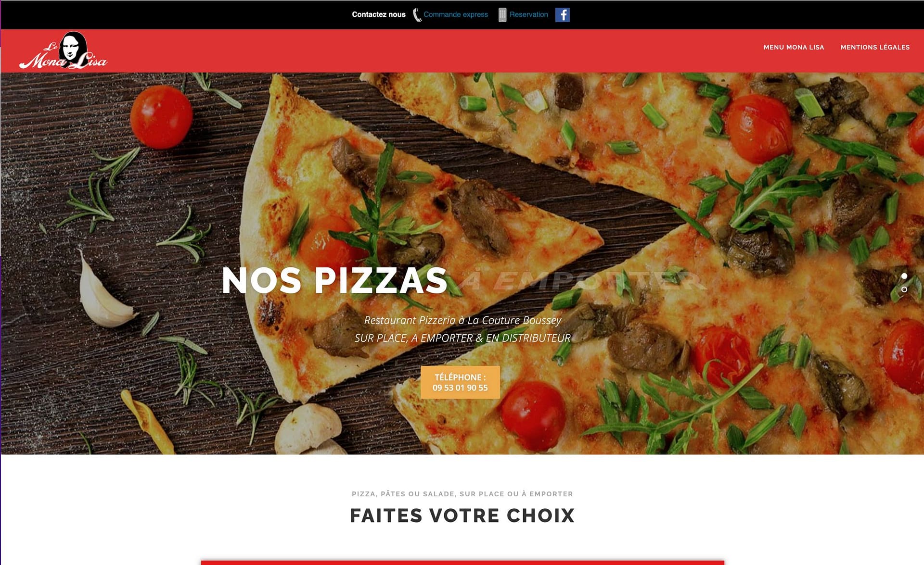The height and width of the screenshot is (565, 924).
Task: Click the telephone handset icon beside Commande express
Action: [x=417, y=15]
